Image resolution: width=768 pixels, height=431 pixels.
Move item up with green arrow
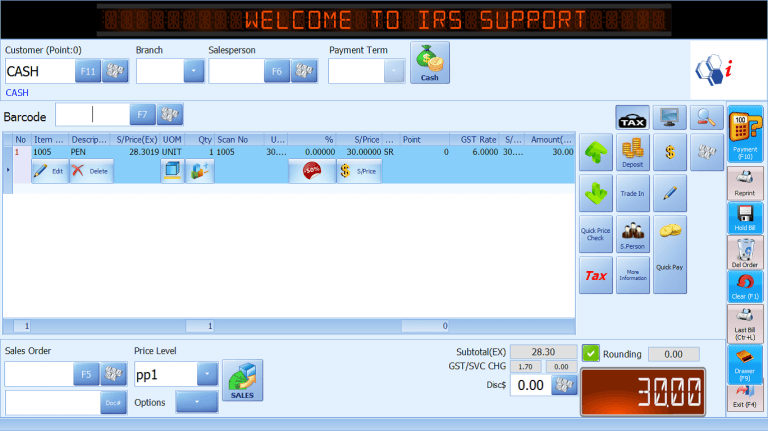tap(596, 152)
